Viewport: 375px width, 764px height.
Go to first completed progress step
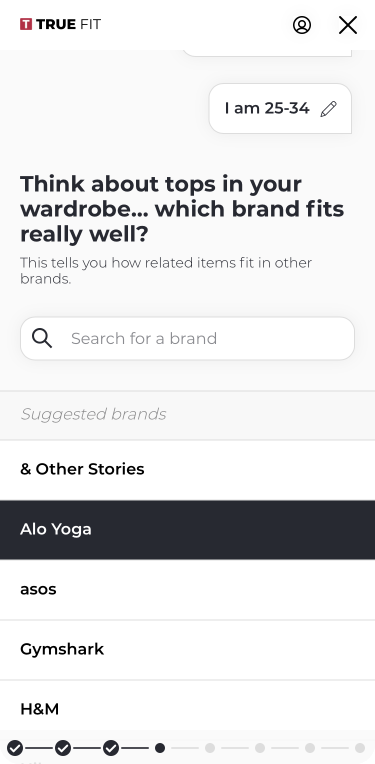pos(15,747)
